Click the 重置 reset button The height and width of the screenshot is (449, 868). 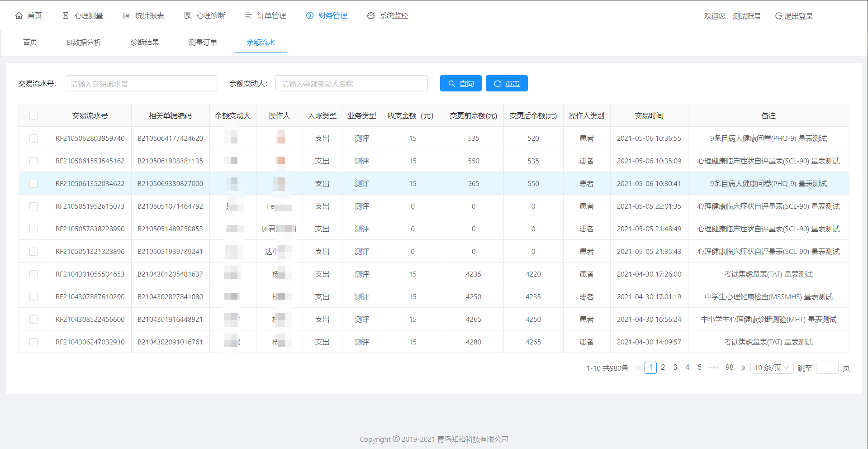(507, 84)
